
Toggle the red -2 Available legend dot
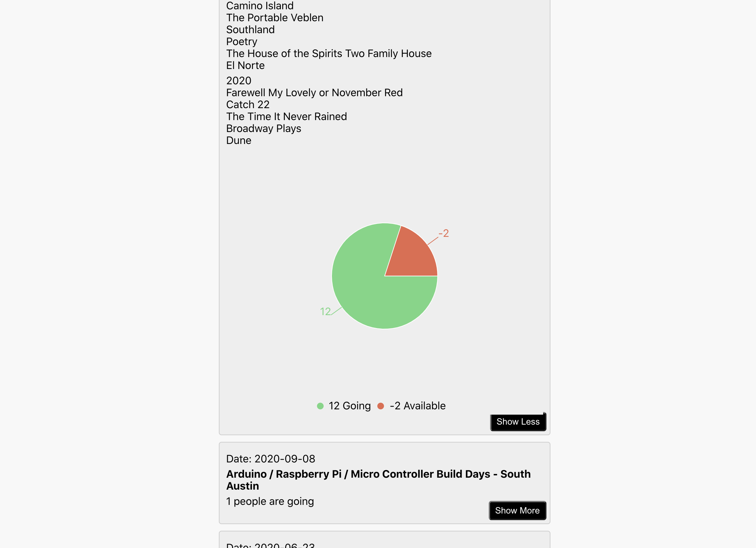(380, 406)
